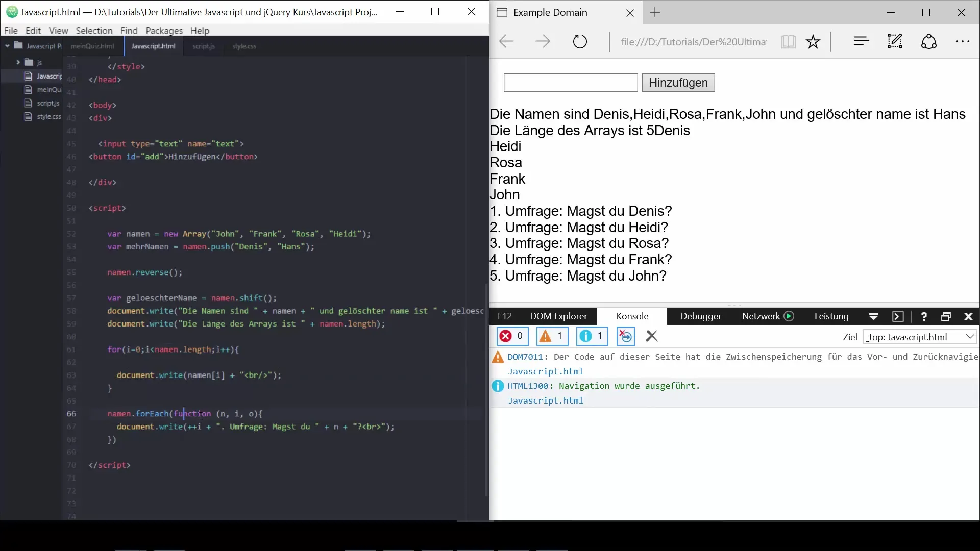Toggle the errors filter showing 0
Viewport: 980px width, 551px height.
click(512, 336)
